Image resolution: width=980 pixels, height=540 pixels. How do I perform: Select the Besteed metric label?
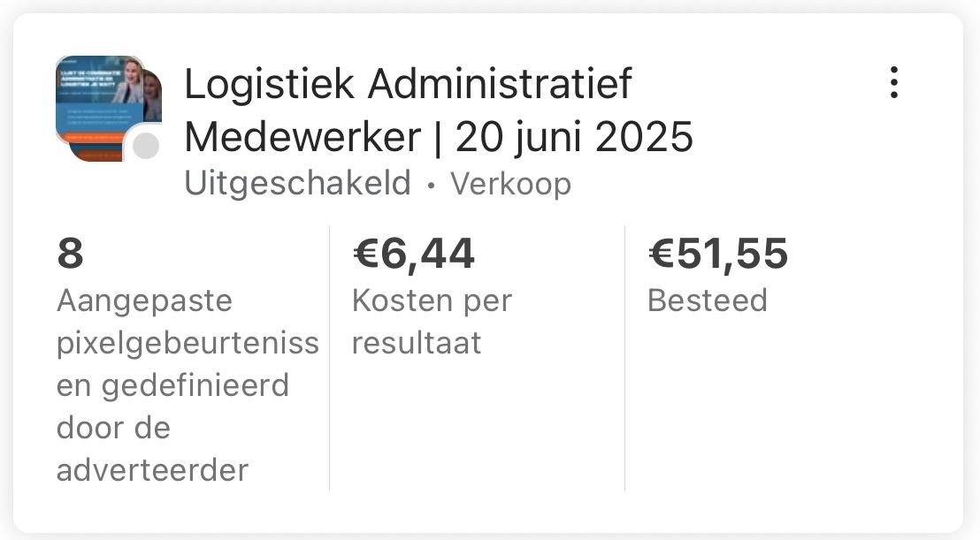[x=707, y=300]
